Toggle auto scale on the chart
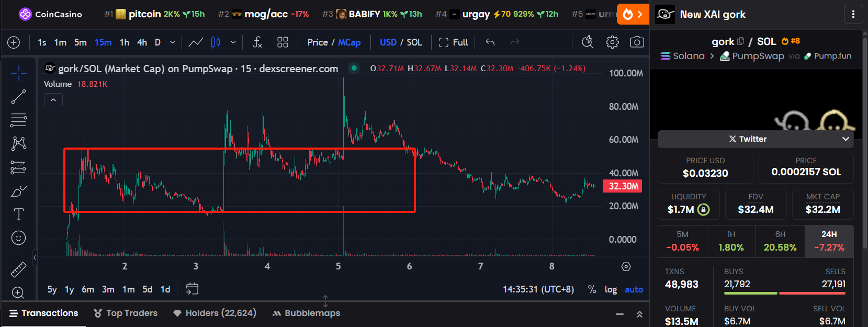Screen dimensions: 868x327 [x=634, y=289]
